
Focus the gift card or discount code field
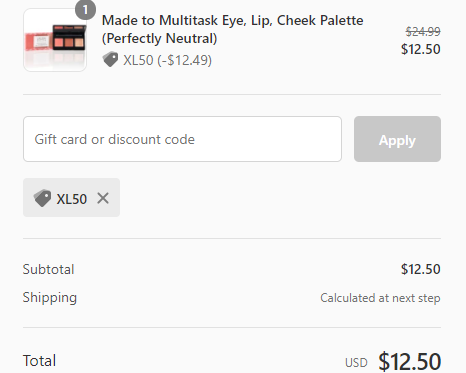click(182, 139)
